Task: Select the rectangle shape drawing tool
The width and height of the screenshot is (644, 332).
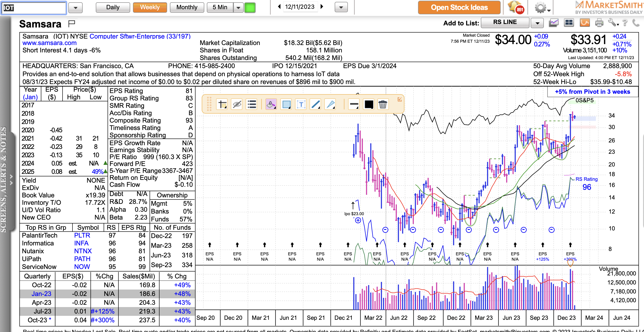Action: point(286,104)
